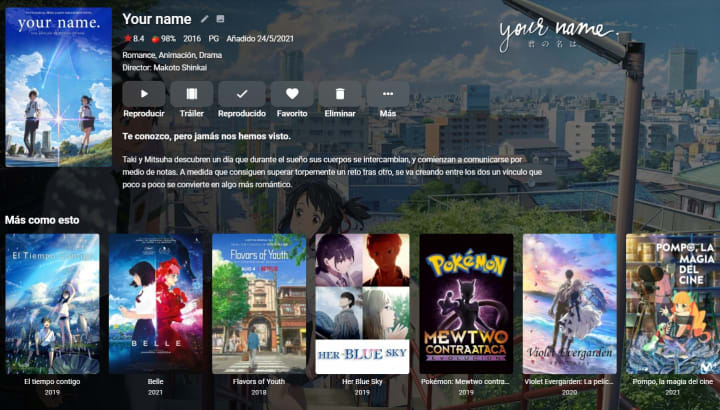
Task: Open the Belle movie poster
Action: pyautogui.click(x=156, y=304)
